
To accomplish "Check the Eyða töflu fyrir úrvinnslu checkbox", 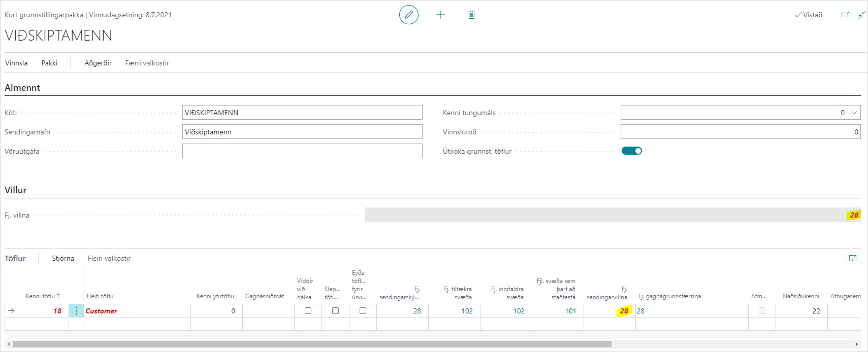I will click(363, 311).
